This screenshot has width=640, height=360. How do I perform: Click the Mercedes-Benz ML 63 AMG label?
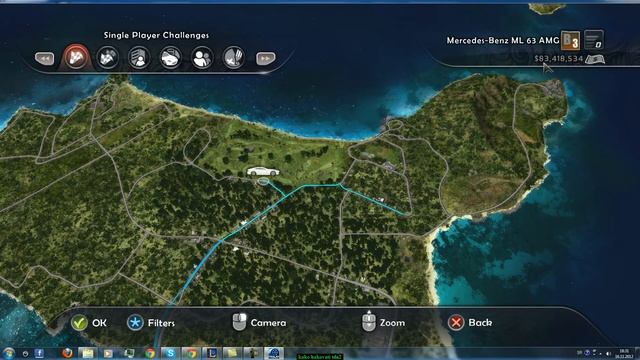[503, 40]
